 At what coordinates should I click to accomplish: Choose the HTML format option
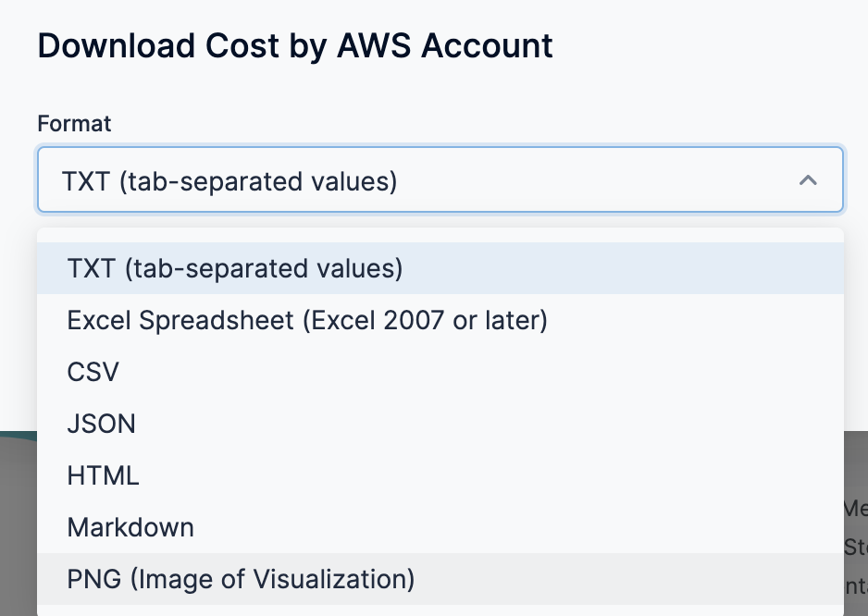click(x=104, y=475)
